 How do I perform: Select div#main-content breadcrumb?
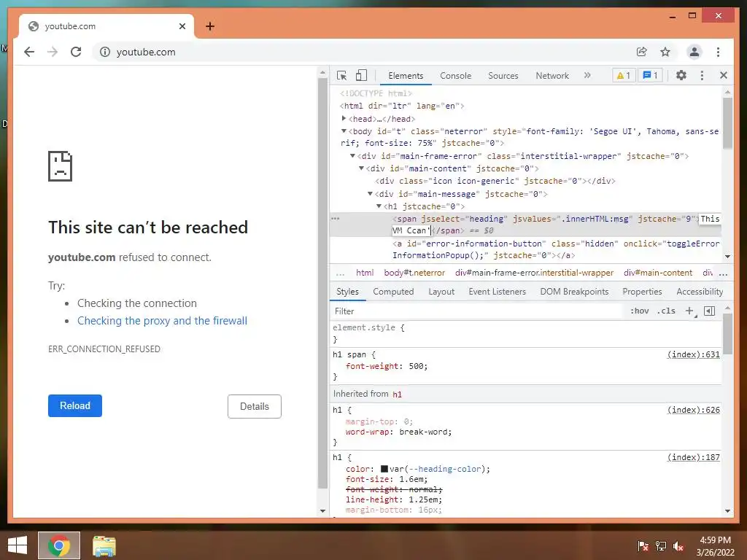click(658, 273)
